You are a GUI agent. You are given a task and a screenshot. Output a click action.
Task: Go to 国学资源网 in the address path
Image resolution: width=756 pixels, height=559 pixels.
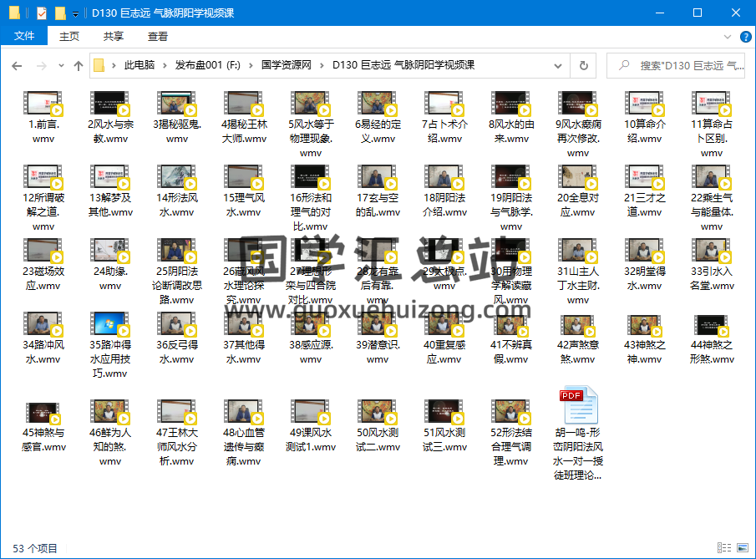[286, 65]
